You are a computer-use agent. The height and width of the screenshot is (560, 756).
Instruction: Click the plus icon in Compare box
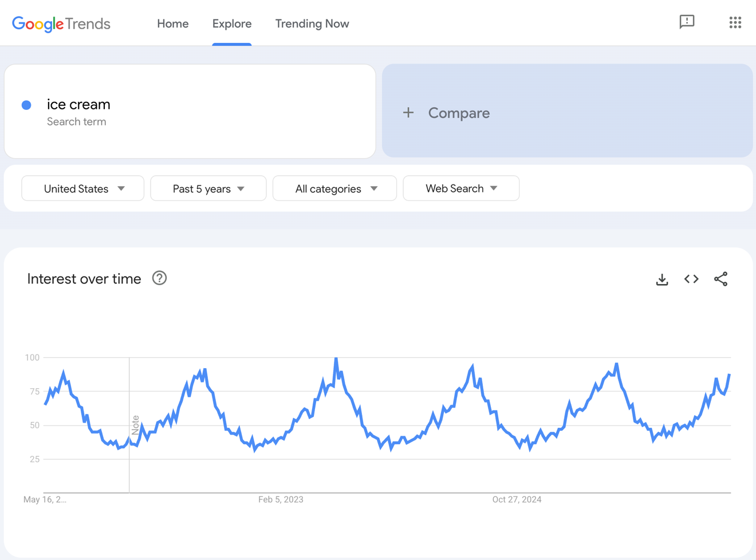pos(408,113)
